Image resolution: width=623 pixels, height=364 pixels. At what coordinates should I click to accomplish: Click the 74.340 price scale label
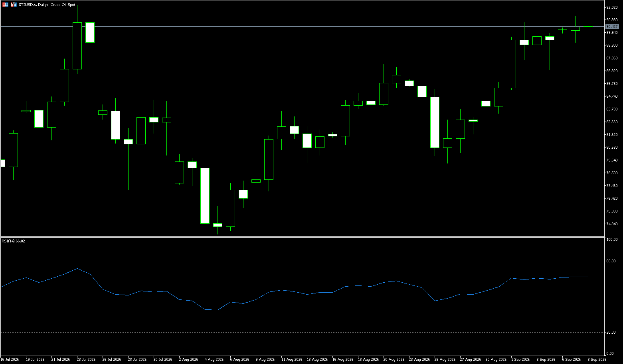tap(612, 224)
